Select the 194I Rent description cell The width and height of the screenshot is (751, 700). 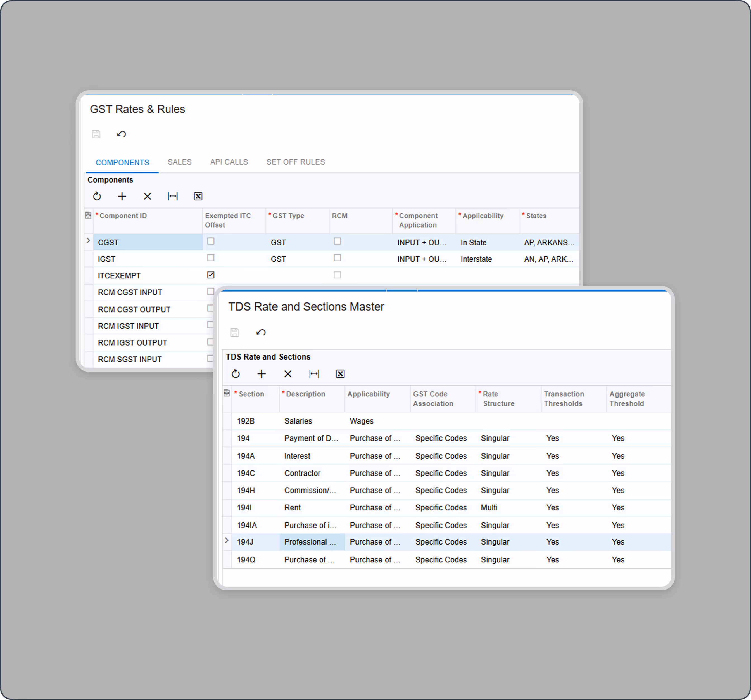click(293, 507)
